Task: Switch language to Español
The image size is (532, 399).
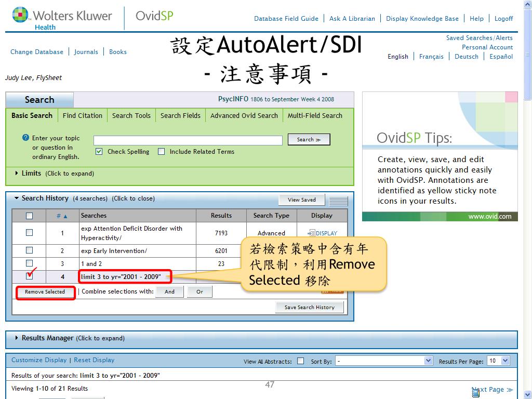Action: [501, 57]
